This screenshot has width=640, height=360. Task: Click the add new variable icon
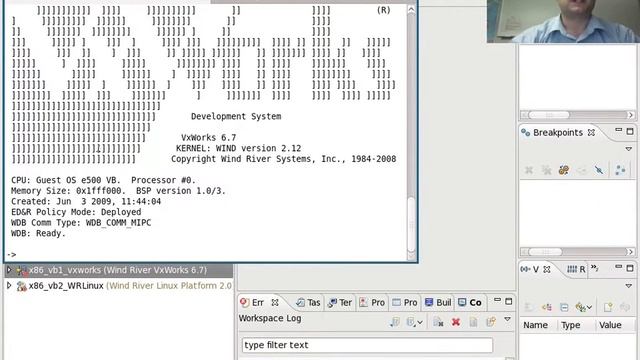point(608,307)
